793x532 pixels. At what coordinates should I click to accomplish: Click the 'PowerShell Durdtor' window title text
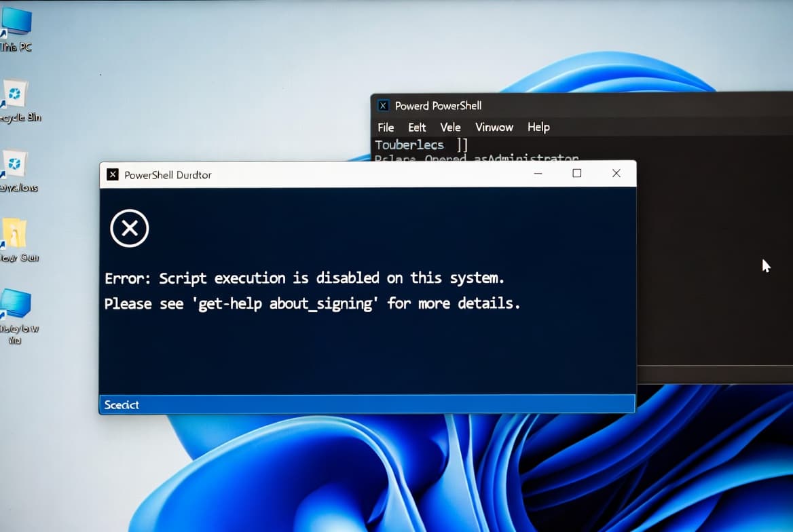[168, 175]
